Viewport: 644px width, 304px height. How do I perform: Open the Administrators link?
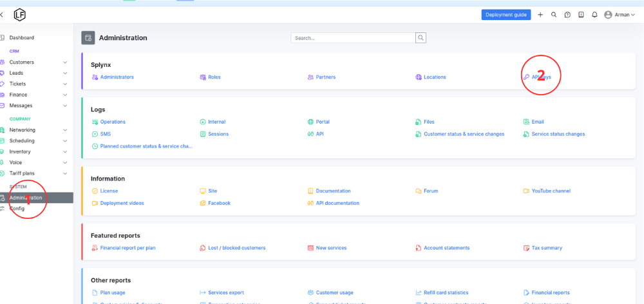tap(117, 77)
